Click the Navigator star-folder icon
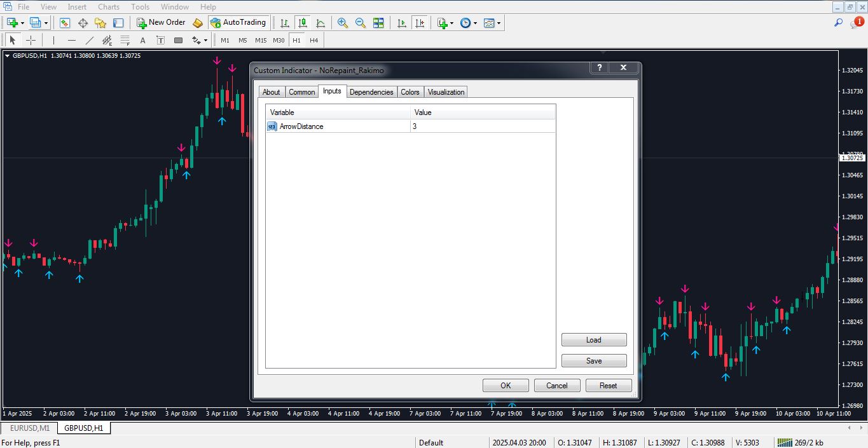The width and height of the screenshot is (868, 448). (x=100, y=23)
